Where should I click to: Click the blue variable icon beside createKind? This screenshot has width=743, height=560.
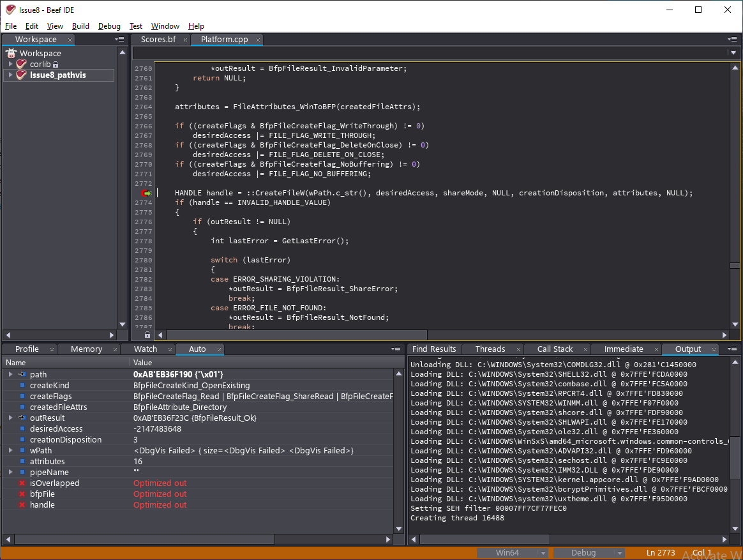(x=22, y=385)
